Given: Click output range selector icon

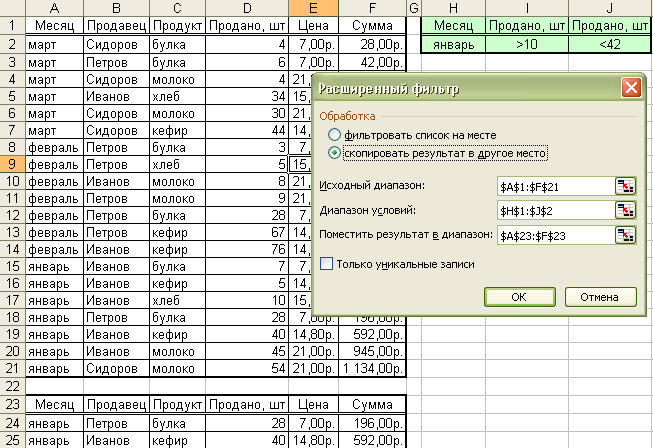Looking at the screenshot, I should click(x=625, y=235).
